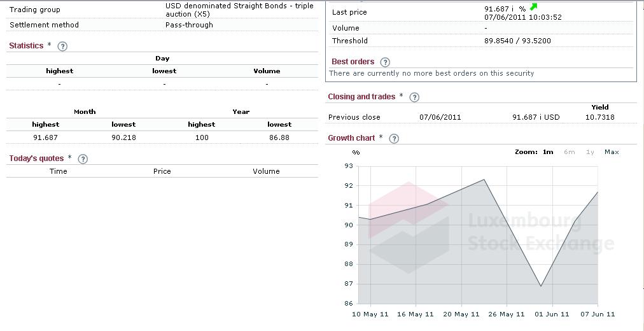Select the Closing and trades heading

[361, 97]
